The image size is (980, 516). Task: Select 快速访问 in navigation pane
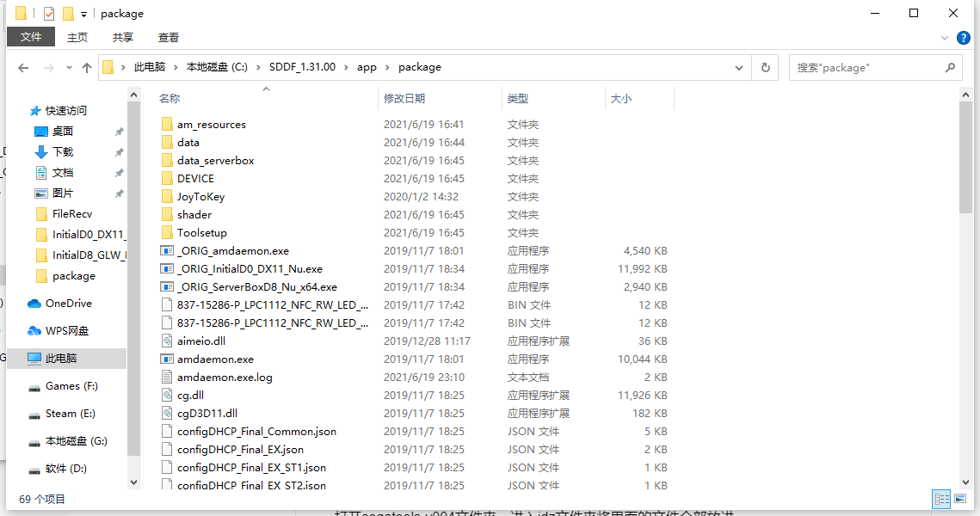click(66, 111)
